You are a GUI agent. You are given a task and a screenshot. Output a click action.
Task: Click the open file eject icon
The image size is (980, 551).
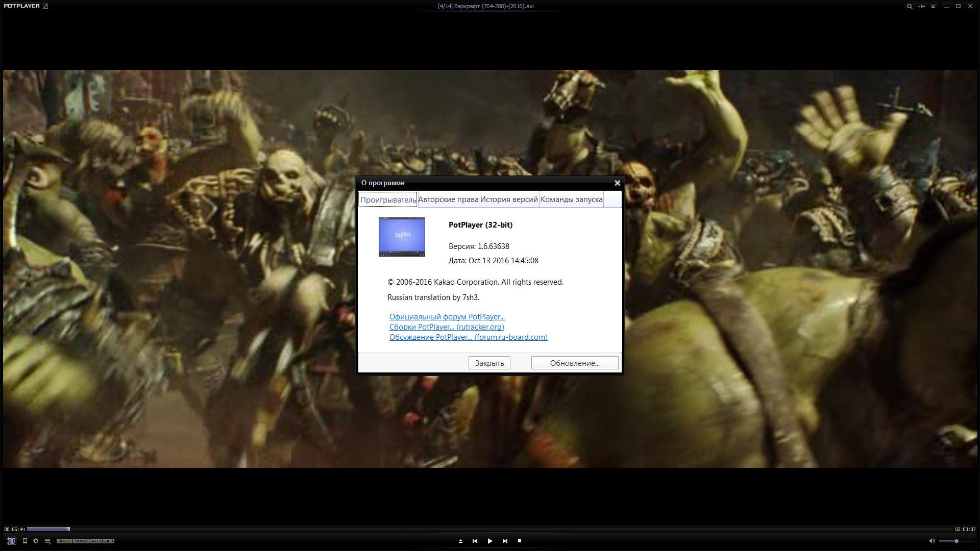pyautogui.click(x=460, y=541)
